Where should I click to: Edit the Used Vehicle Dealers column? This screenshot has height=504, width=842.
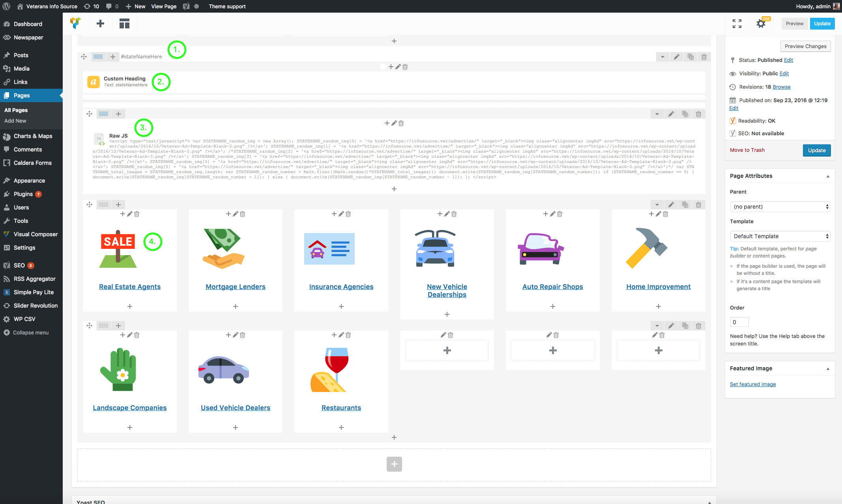(x=236, y=335)
